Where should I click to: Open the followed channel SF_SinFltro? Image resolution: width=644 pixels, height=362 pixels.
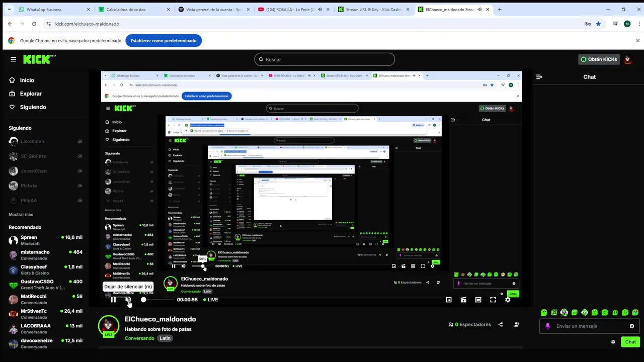click(x=45, y=156)
